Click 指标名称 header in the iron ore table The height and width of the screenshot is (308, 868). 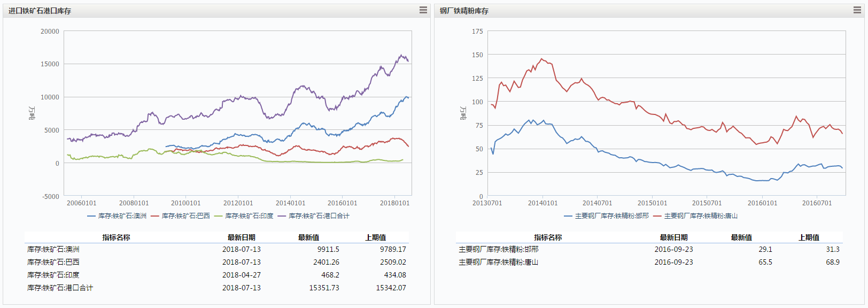click(x=116, y=237)
